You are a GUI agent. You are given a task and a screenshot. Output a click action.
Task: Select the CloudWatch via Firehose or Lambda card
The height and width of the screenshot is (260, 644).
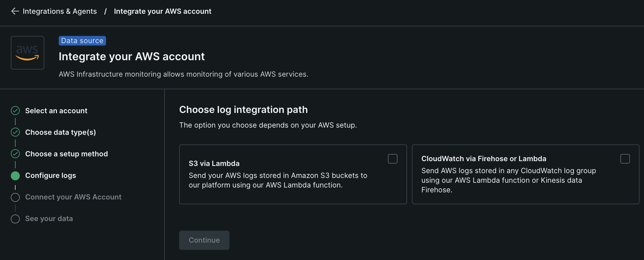coord(525,174)
